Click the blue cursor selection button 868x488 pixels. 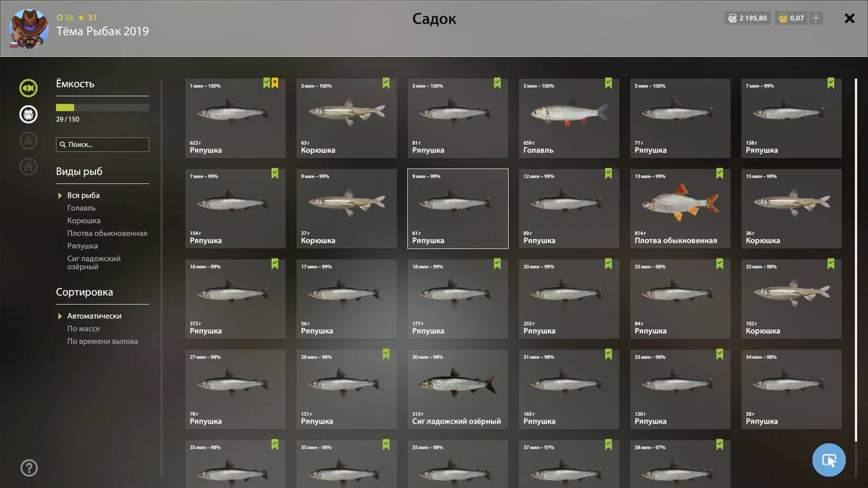coord(829,460)
